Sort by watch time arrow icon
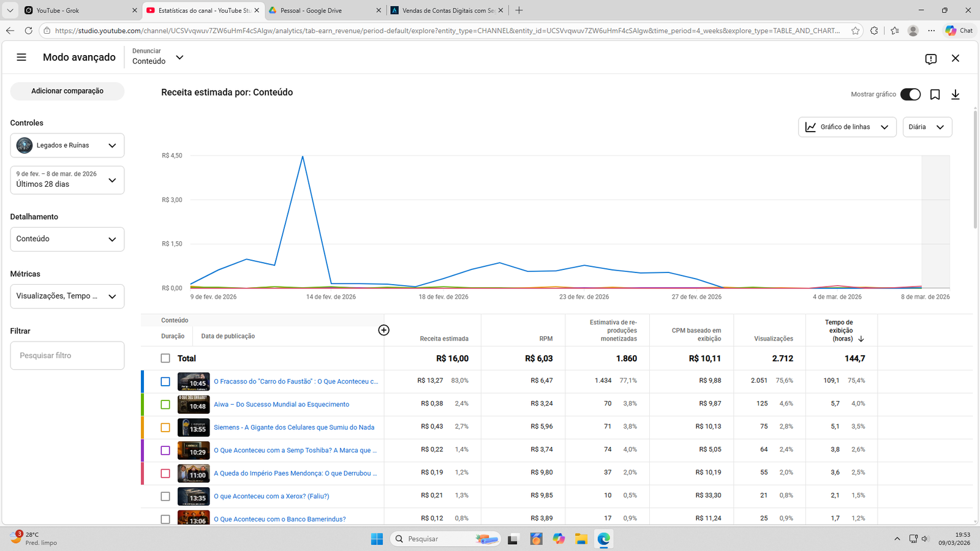The height and width of the screenshot is (551, 980). pos(861,339)
